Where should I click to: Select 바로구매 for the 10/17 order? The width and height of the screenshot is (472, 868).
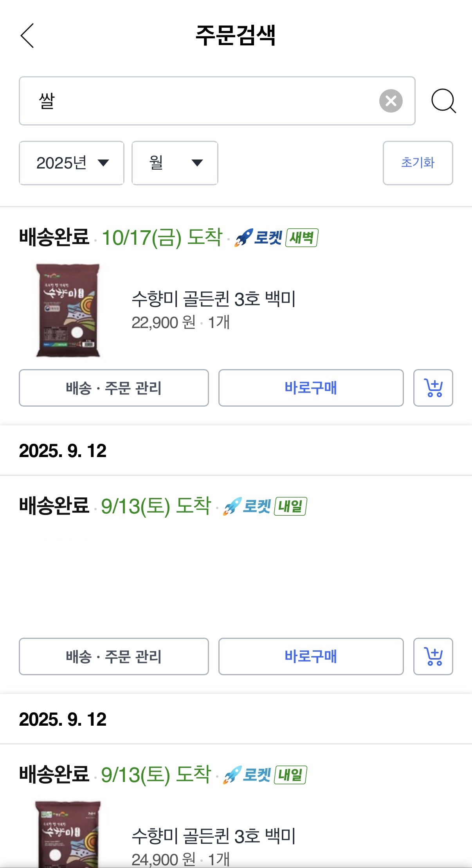pyautogui.click(x=311, y=388)
